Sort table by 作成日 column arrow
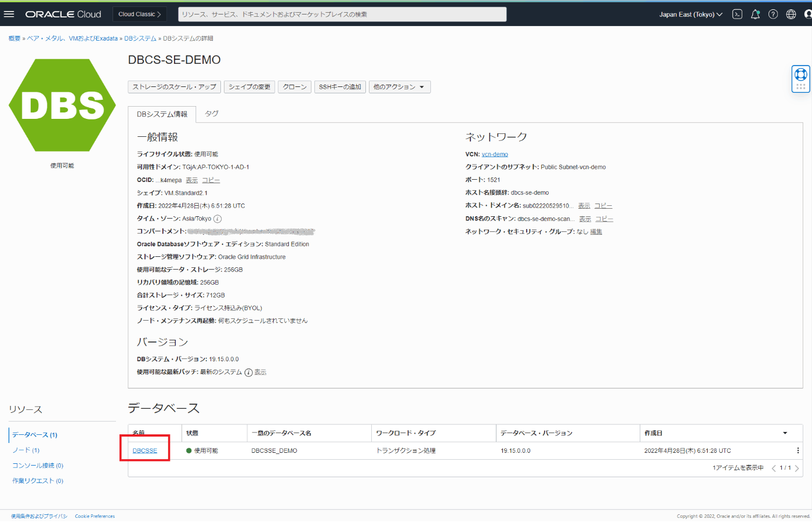812x523 pixels. [785, 433]
